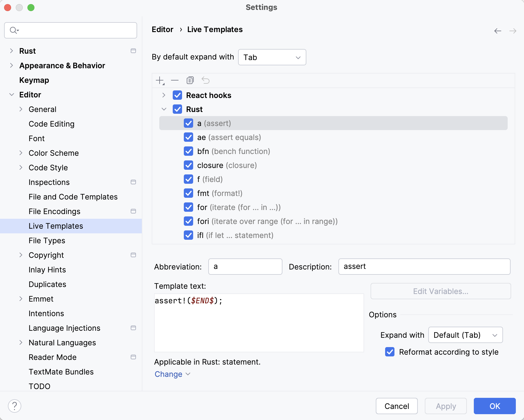Collapse the Rust template group
This screenshot has height=420, width=524.
(164, 109)
